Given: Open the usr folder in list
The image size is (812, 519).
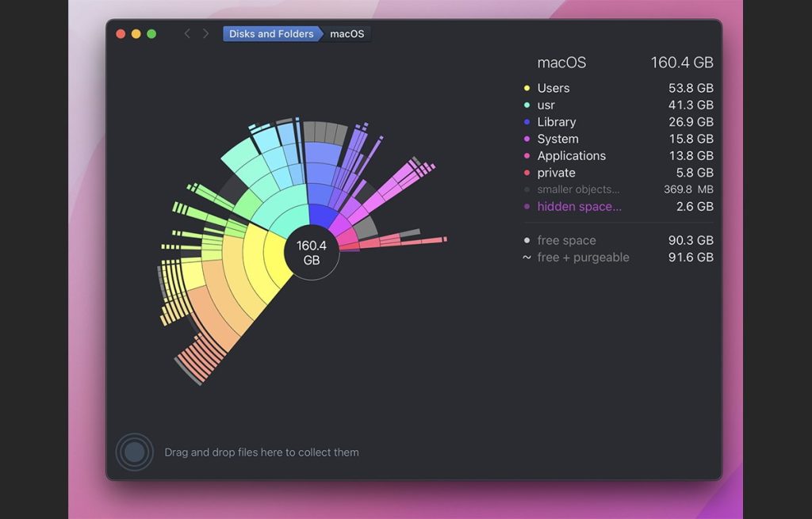Looking at the screenshot, I should pyautogui.click(x=546, y=105).
